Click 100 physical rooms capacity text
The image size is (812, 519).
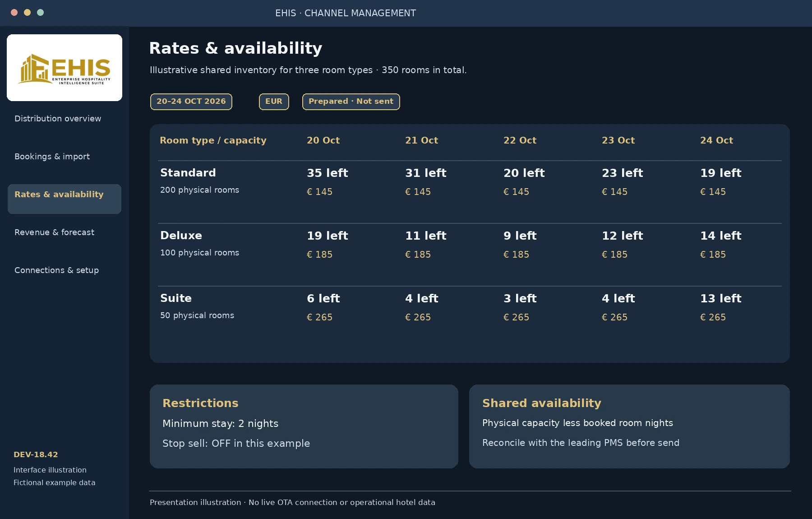[x=200, y=253]
